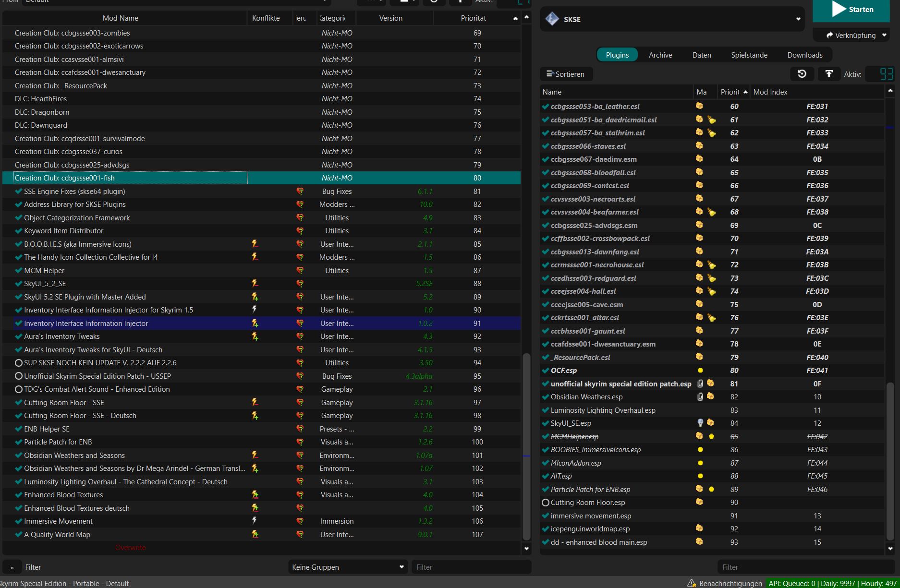Click the Benachrichtigungen warning icon
Image resolution: width=900 pixels, height=588 pixels.
pos(691,583)
